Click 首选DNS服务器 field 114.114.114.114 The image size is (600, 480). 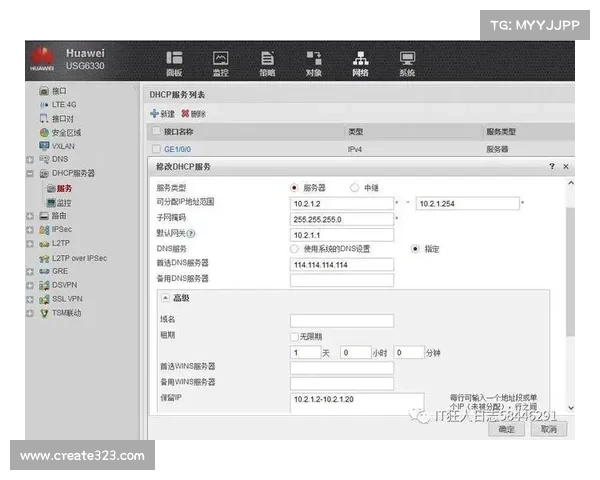coord(342,265)
